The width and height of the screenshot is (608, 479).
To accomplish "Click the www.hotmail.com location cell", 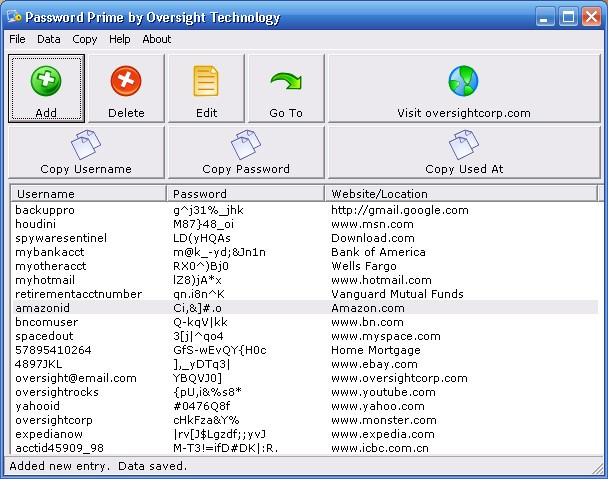I will coord(381,280).
